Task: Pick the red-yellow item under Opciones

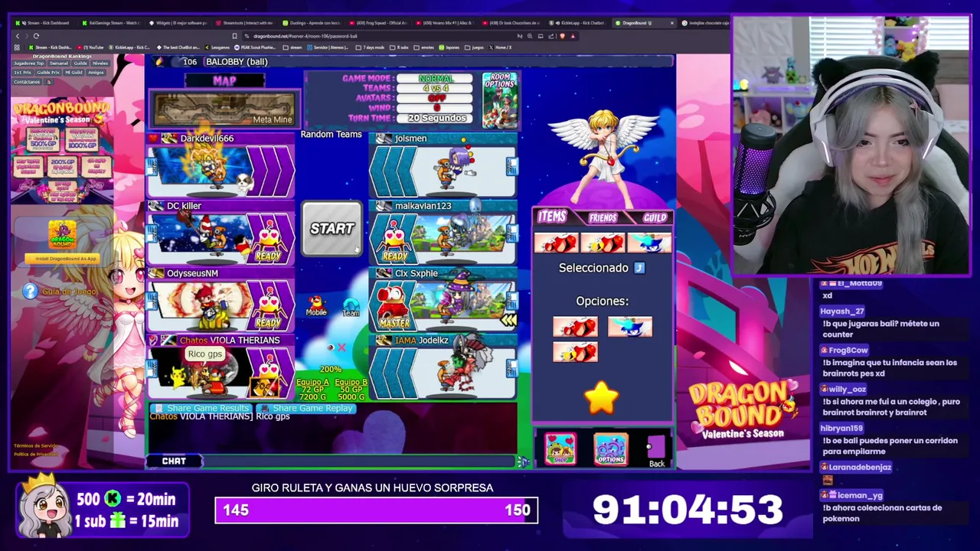Action: tap(575, 352)
